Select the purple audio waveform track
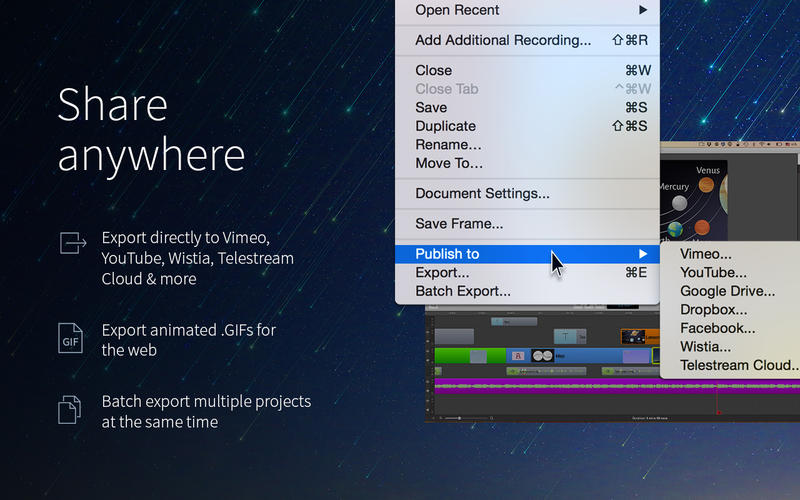Screen dimensions: 800x500 coord(560,387)
